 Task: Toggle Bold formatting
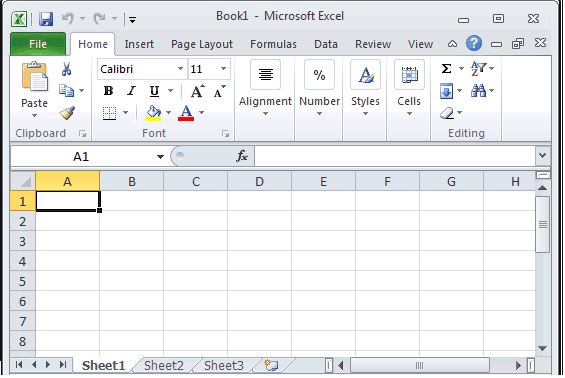coord(108,91)
